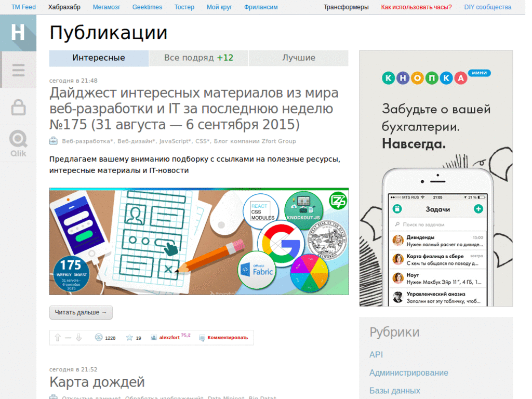Open the Дайджест интересных материалов article title
Viewport: 532px width, 399px height.
[194, 109]
